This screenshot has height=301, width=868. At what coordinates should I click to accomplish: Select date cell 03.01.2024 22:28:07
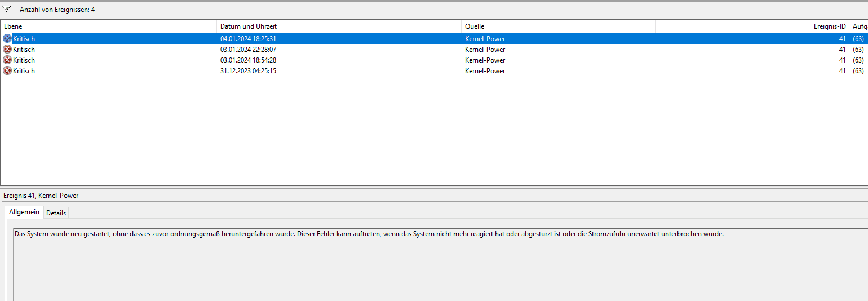(x=248, y=50)
